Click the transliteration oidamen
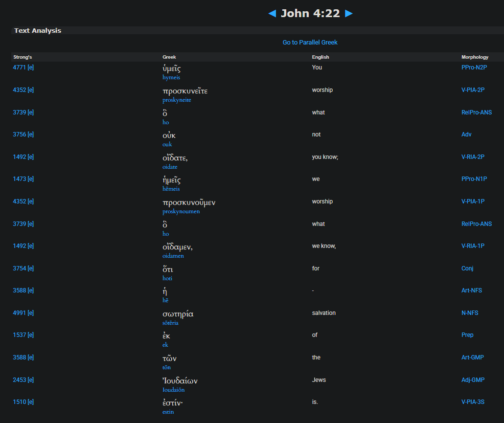Screen dimensions: 504x423 pyautogui.click(x=173, y=256)
